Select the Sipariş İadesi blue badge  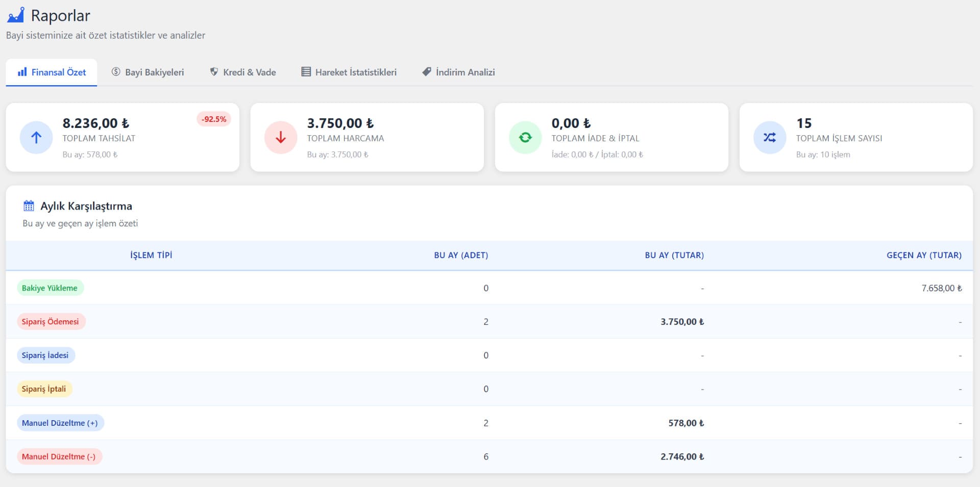[x=45, y=355]
